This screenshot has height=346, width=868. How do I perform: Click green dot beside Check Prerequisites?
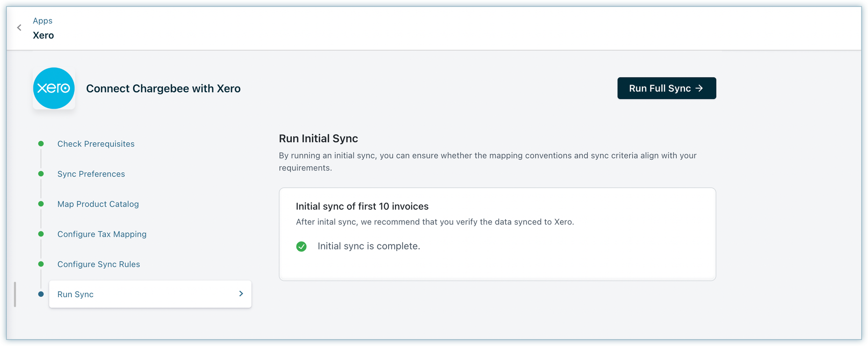41,144
